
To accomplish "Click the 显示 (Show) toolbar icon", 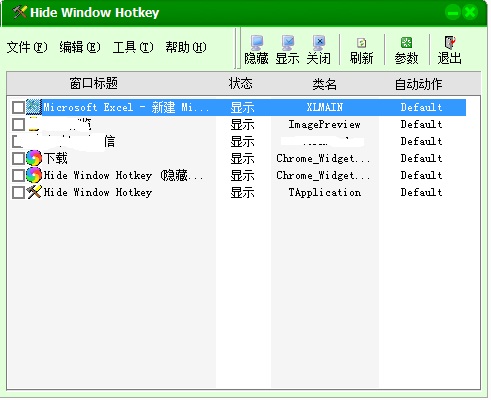I will click(x=287, y=50).
